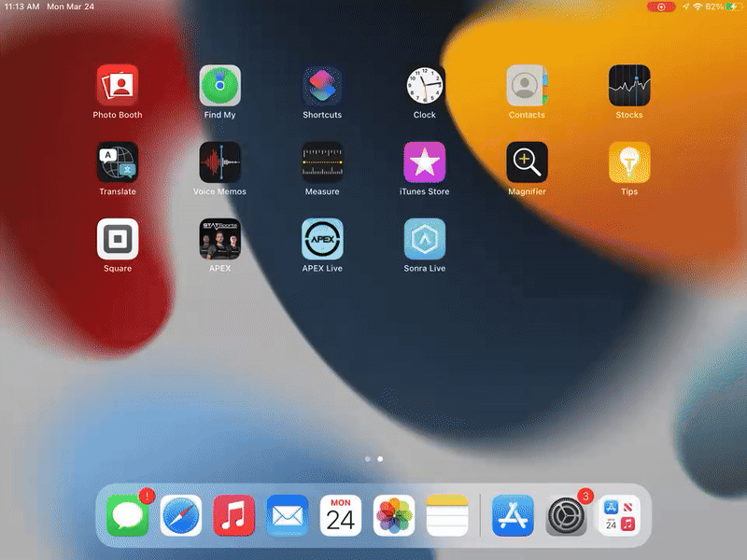Launch the Magnifier app
The height and width of the screenshot is (560, 747).
527,161
